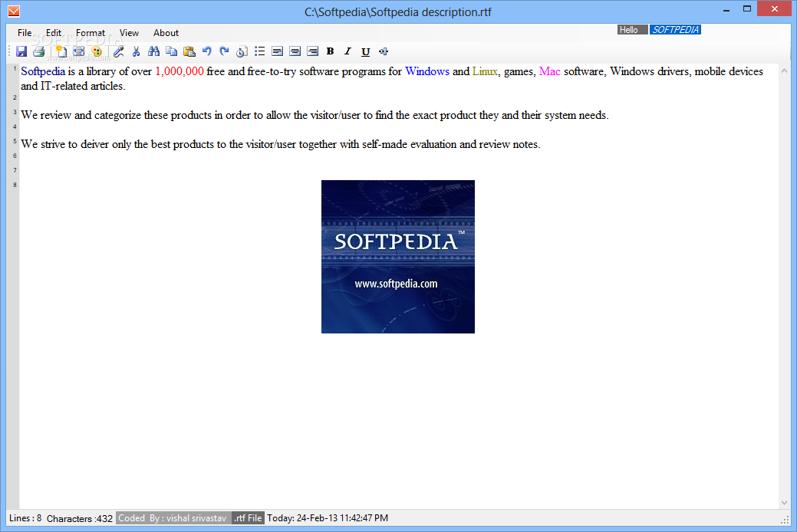The height and width of the screenshot is (532, 797).
Task: Open the File menu
Action: [25, 33]
